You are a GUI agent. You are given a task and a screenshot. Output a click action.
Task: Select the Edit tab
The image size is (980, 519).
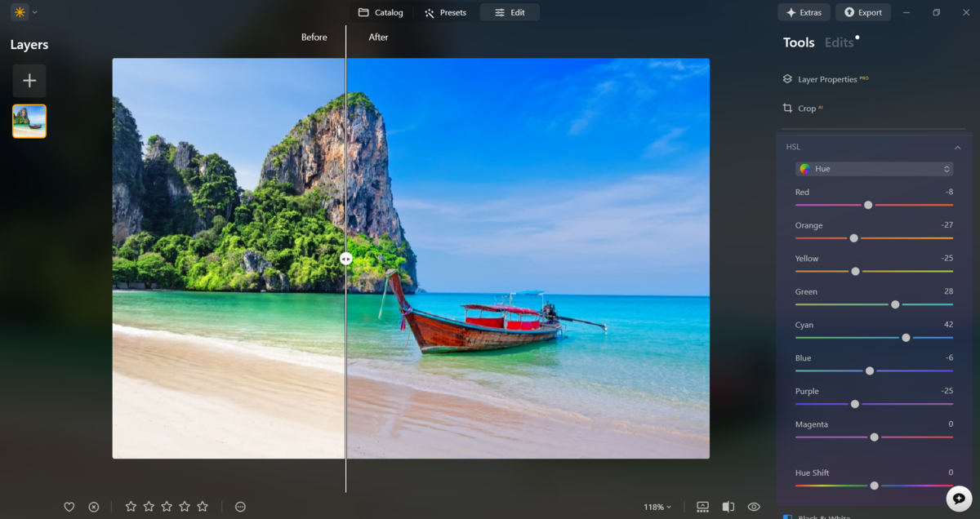pos(510,12)
